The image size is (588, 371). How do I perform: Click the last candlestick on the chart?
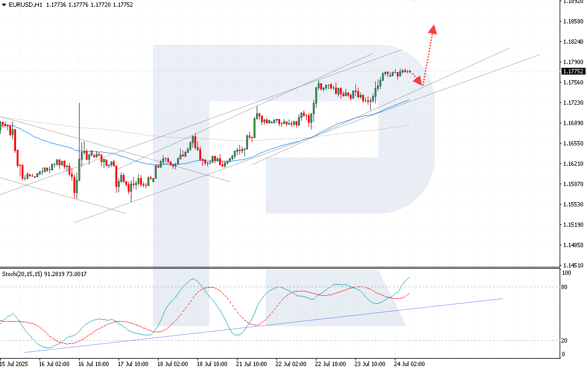click(x=410, y=71)
